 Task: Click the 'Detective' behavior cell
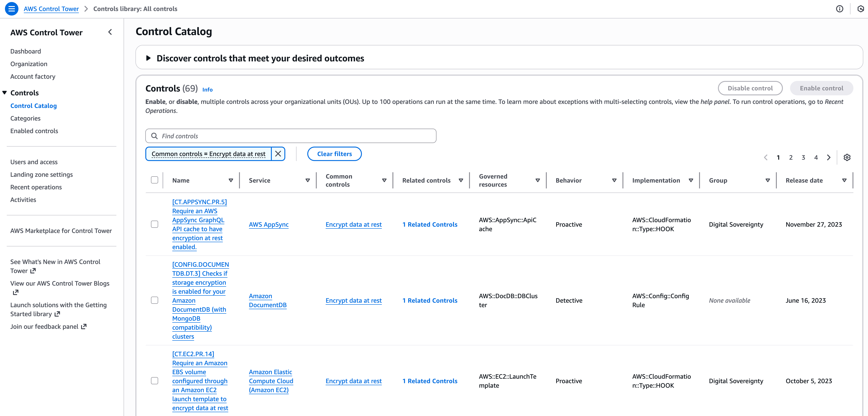[569, 300]
